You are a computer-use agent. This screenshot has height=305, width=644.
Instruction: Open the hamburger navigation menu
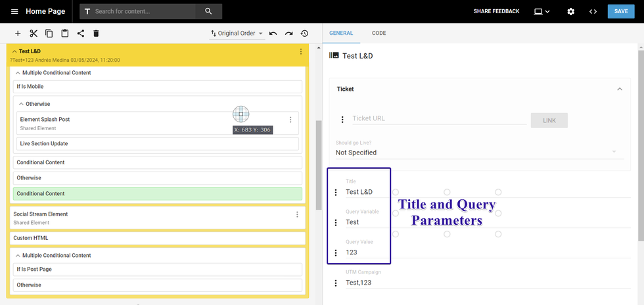14,12
